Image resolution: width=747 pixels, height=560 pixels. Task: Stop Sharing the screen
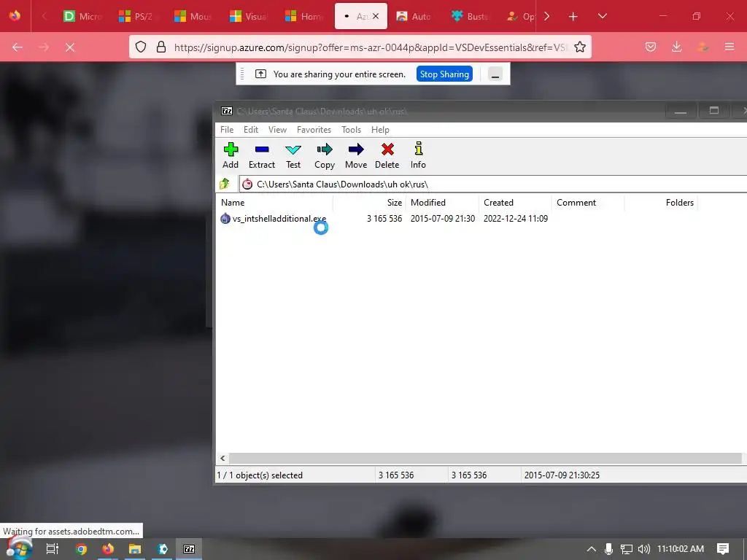444,74
